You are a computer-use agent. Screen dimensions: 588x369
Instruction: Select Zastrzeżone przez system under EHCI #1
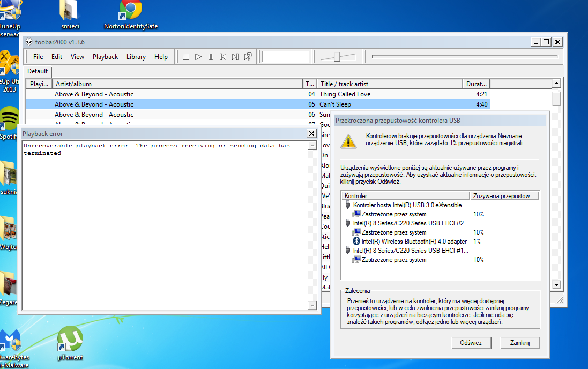[394, 260]
